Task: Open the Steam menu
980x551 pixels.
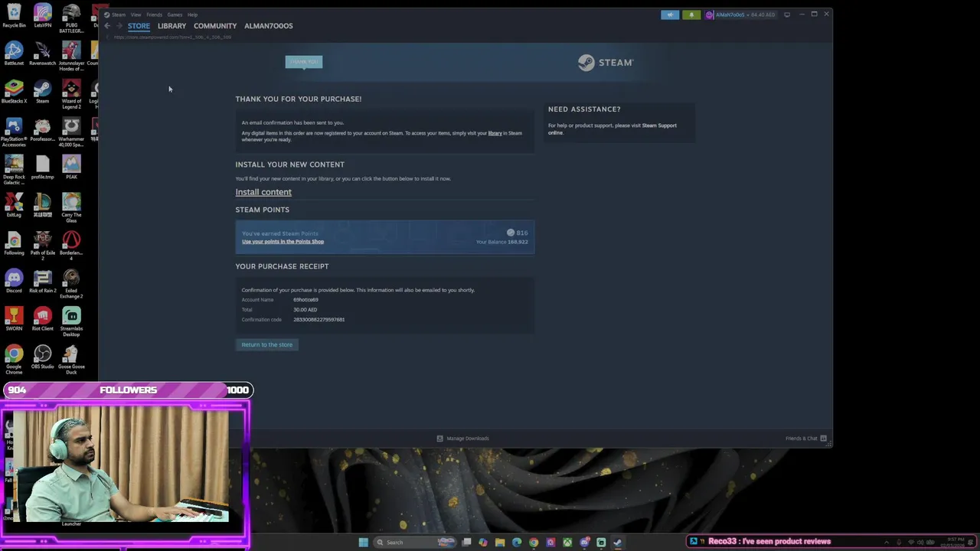Action: [x=119, y=15]
